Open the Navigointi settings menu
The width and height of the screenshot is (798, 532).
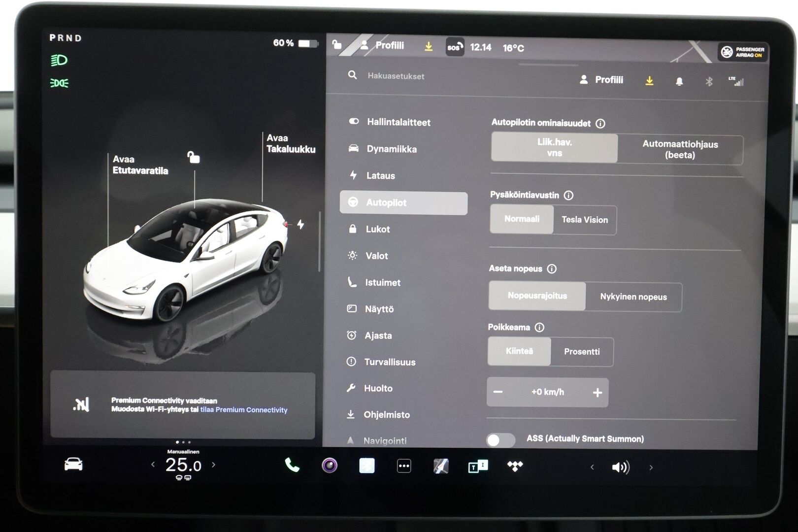click(x=377, y=441)
